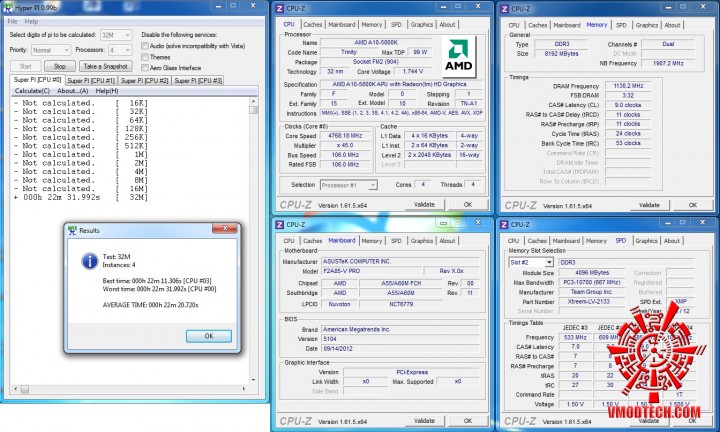Click Validate in the Memory tab window
The height and width of the screenshot is (432, 720).
[x=649, y=205]
